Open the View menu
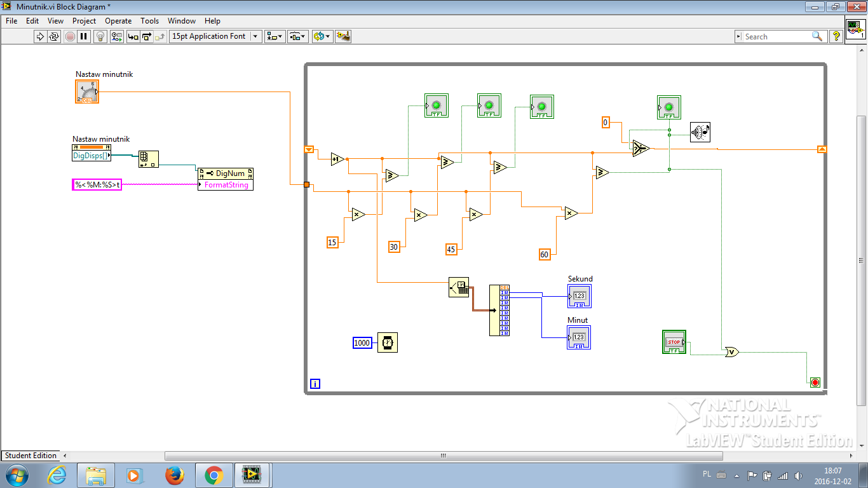The image size is (868, 488). [55, 21]
